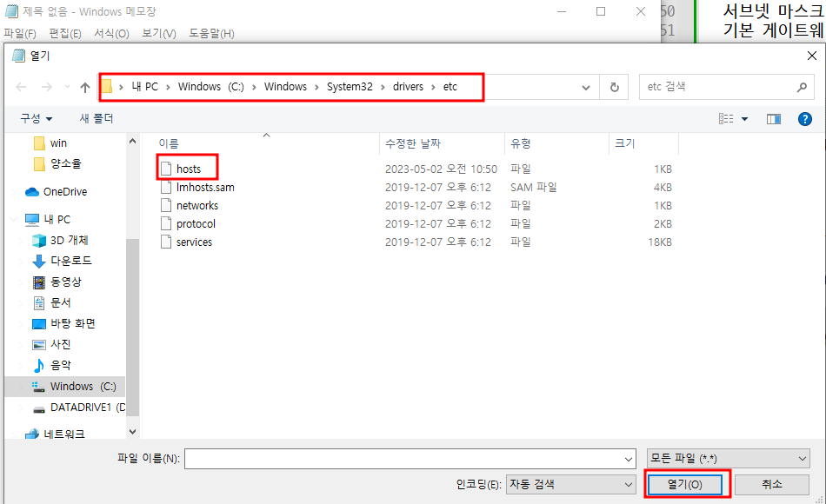Select Windows (C:) drive in sidebar
Viewport: 826px width, 504px height.
83,387
